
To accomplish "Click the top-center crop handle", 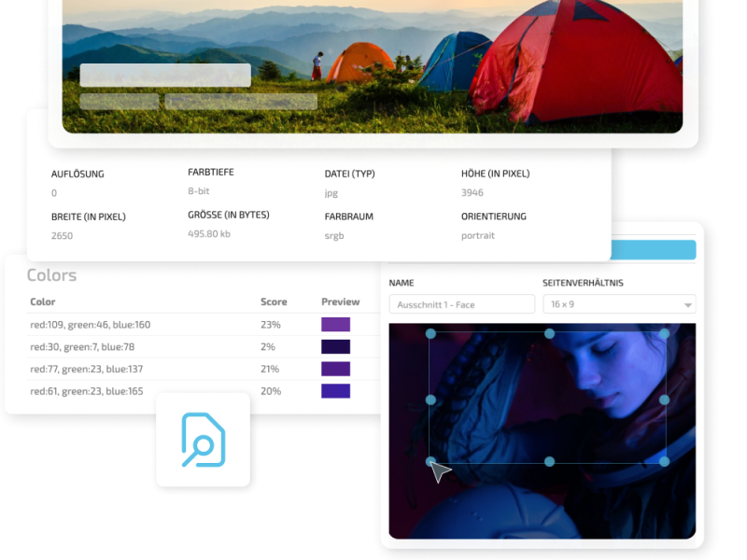I will tap(549, 334).
